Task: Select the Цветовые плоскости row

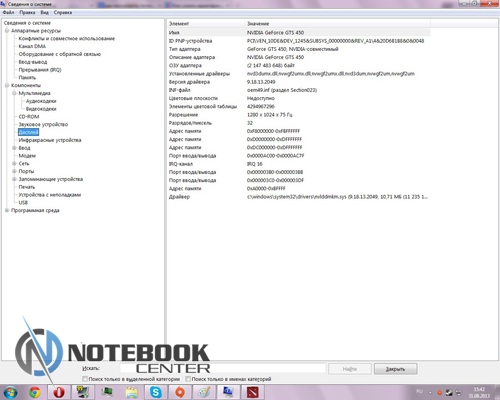Action: click(x=298, y=98)
